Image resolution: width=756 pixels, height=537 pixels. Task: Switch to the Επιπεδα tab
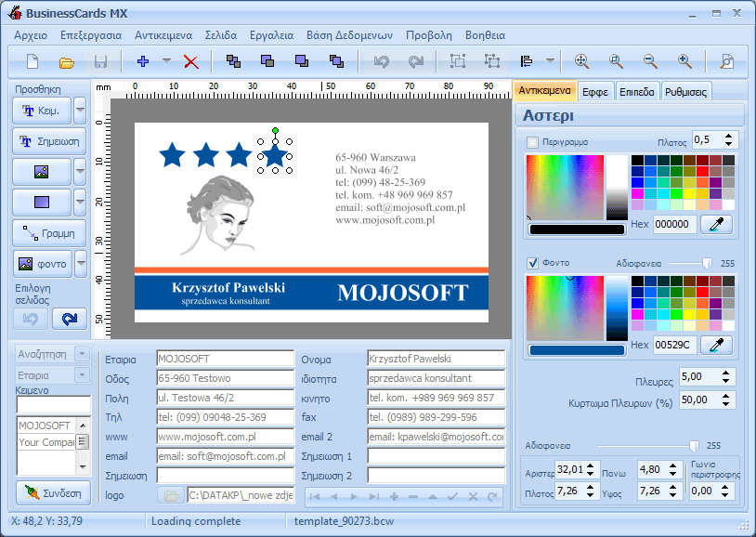pyautogui.click(x=637, y=92)
